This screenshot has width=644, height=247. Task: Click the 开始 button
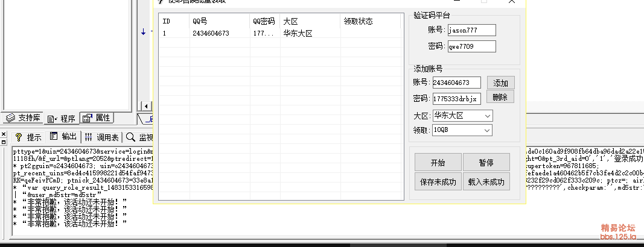[x=438, y=163]
